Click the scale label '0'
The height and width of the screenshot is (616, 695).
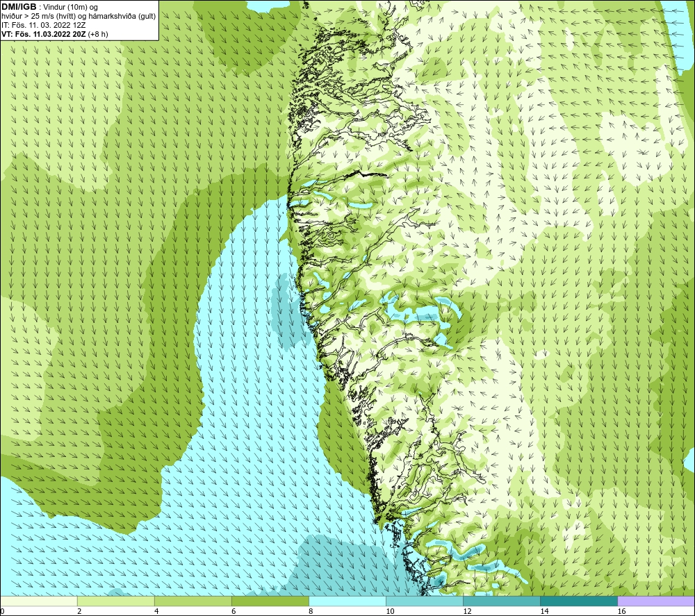click(2, 612)
